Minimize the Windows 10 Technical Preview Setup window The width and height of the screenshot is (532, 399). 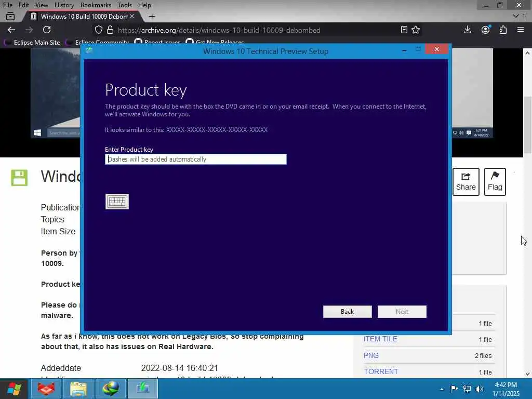404,50
